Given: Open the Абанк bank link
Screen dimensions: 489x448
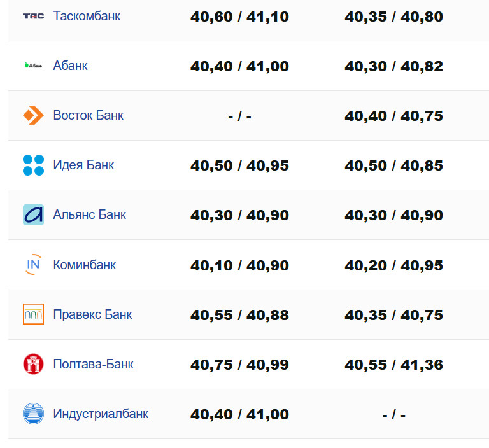Looking at the screenshot, I should [70, 66].
